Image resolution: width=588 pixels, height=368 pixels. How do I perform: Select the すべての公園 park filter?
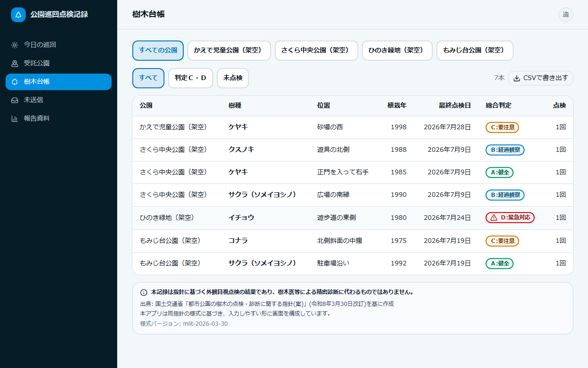[158, 51]
